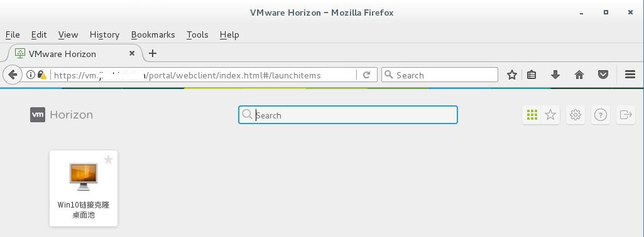Open Firefox hamburger menu
The width and height of the screenshot is (644, 237).
coord(630,75)
